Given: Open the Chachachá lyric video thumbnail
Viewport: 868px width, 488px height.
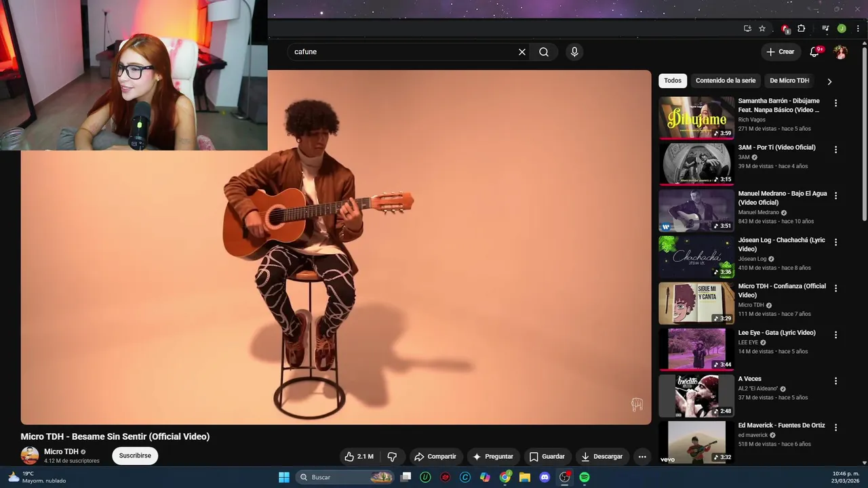Looking at the screenshot, I should coord(696,257).
